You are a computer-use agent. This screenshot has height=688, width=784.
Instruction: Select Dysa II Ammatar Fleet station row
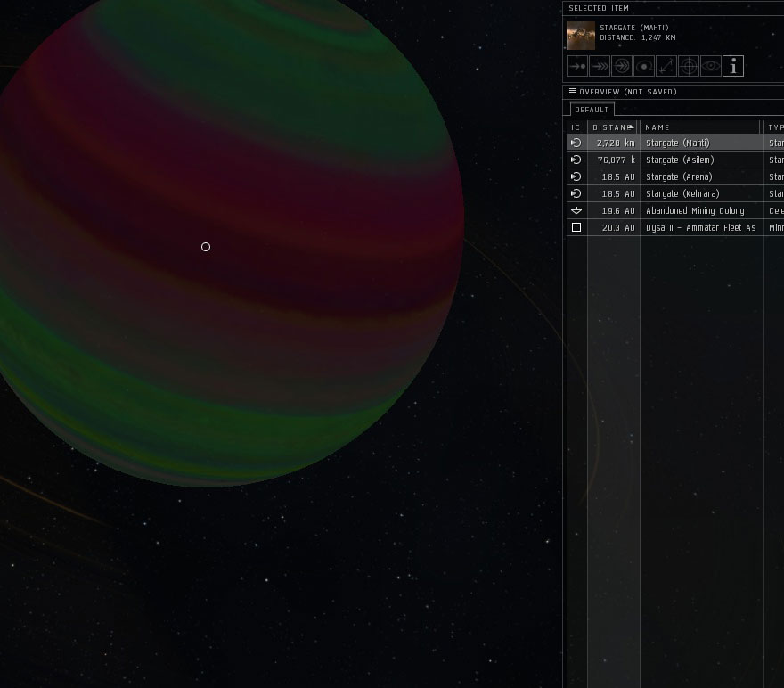[x=675, y=227]
